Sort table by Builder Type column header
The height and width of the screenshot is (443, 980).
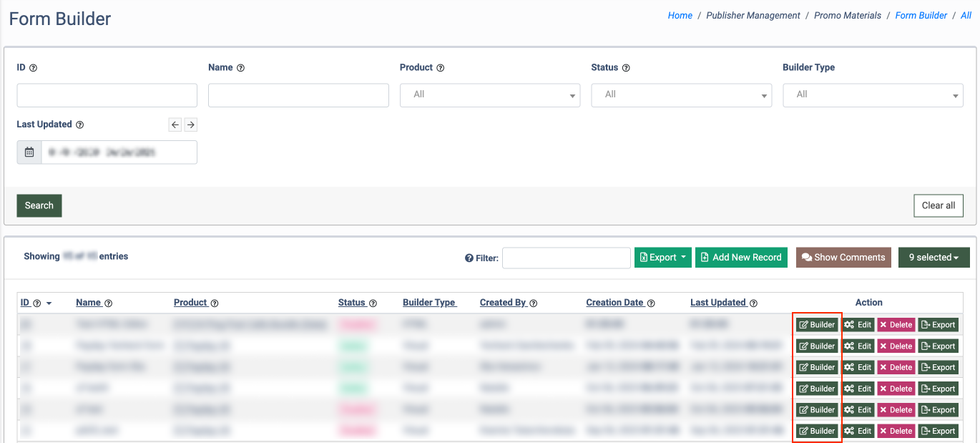[429, 303]
